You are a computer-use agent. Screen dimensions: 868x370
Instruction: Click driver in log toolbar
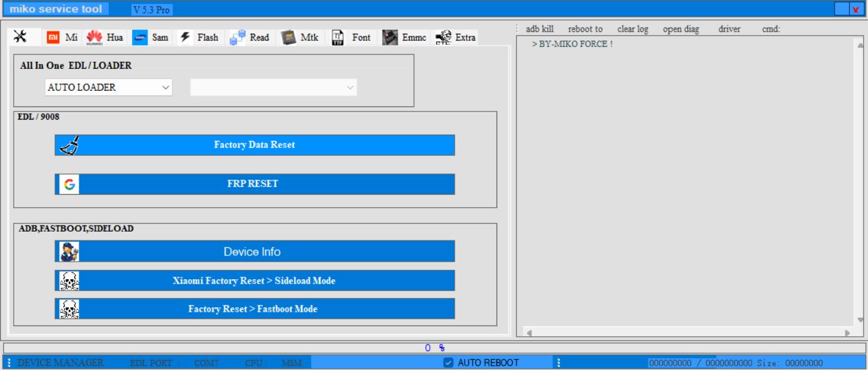coord(730,29)
